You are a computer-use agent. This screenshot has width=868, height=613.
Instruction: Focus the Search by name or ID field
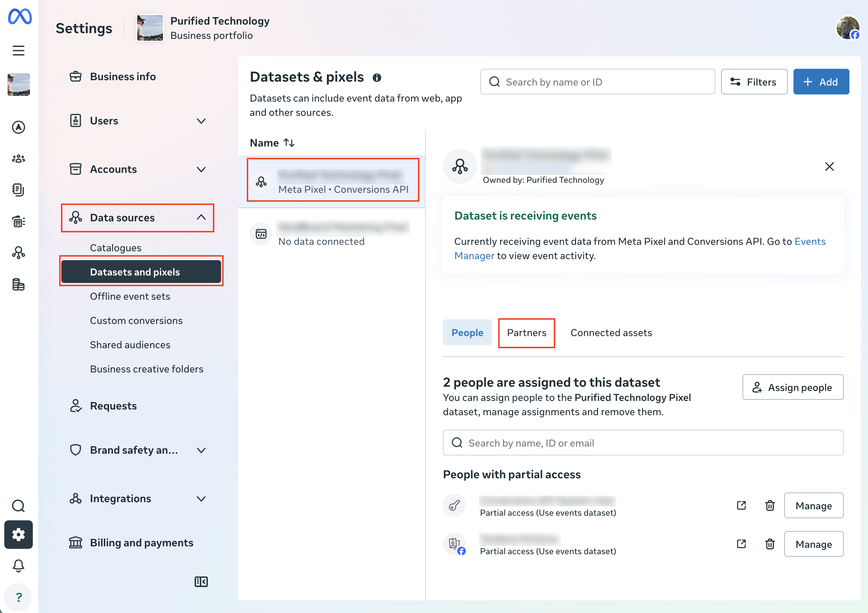(597, 82)
